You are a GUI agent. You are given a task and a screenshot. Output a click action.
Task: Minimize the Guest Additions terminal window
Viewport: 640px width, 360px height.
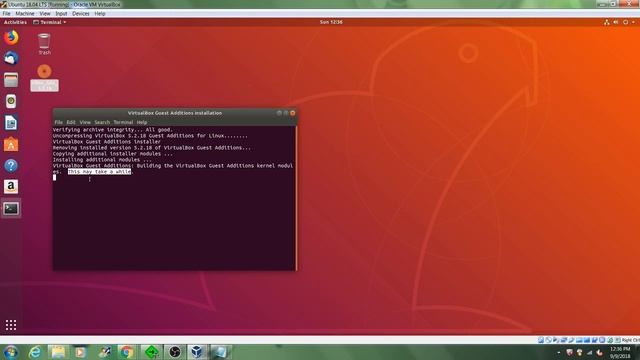pyautogui.click(x=279, y=113)
